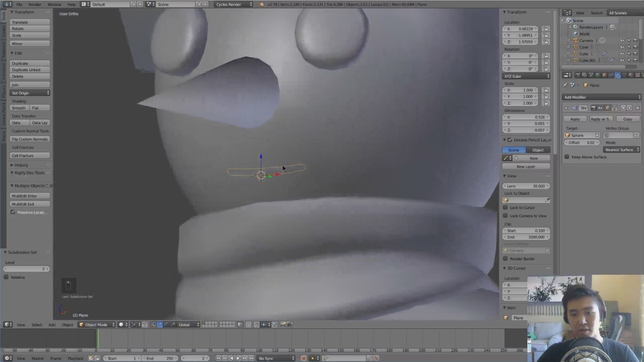Click the auto keyframe record button
This screenshot has width=644, height=362.
[303, 358]
